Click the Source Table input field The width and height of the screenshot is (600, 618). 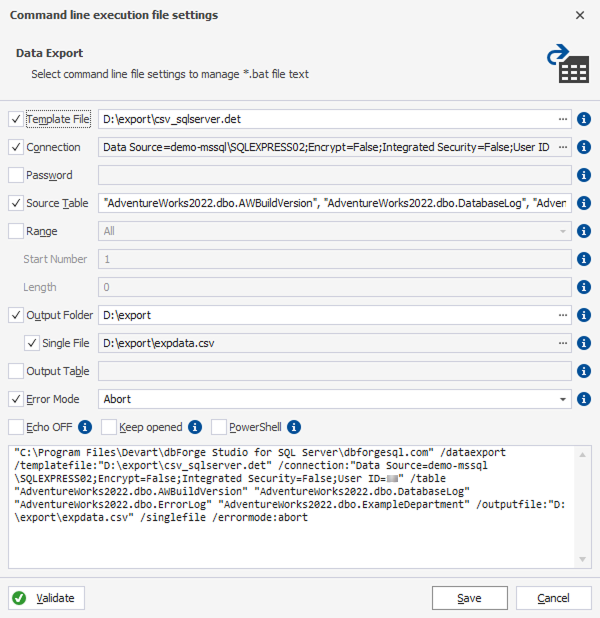pyautogui.click(x=335, y=203)
